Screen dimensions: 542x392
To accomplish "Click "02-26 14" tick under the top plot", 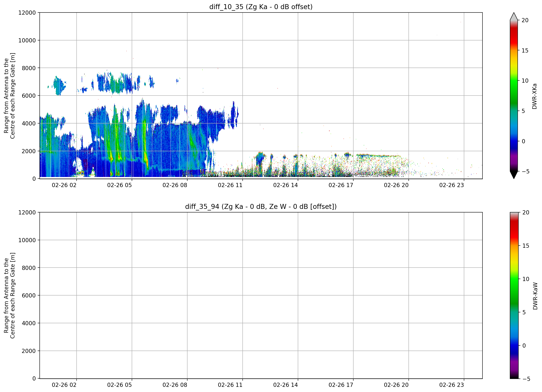I will [x=285, y=185].
